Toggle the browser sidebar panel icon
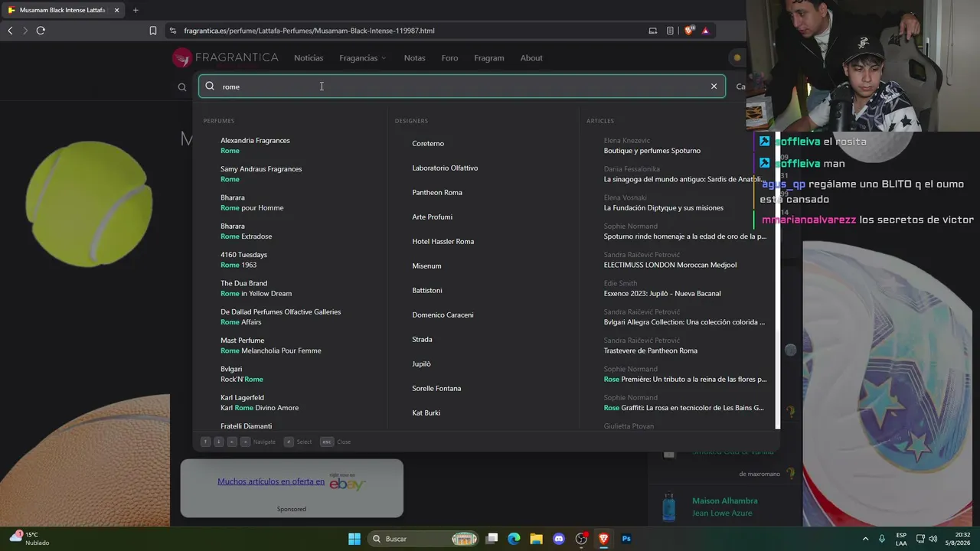Image resolution: width=980 pixels, height=551 pixels. (x=653, y=31)
